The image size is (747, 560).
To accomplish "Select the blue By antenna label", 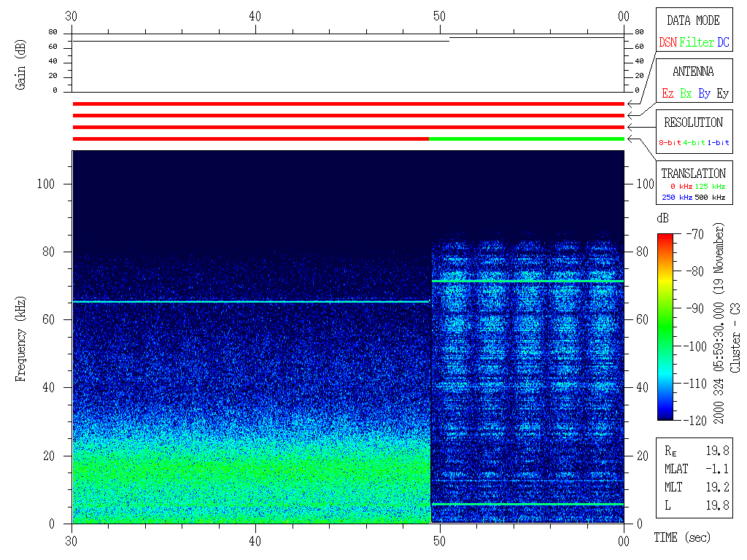I will [704, 94].
